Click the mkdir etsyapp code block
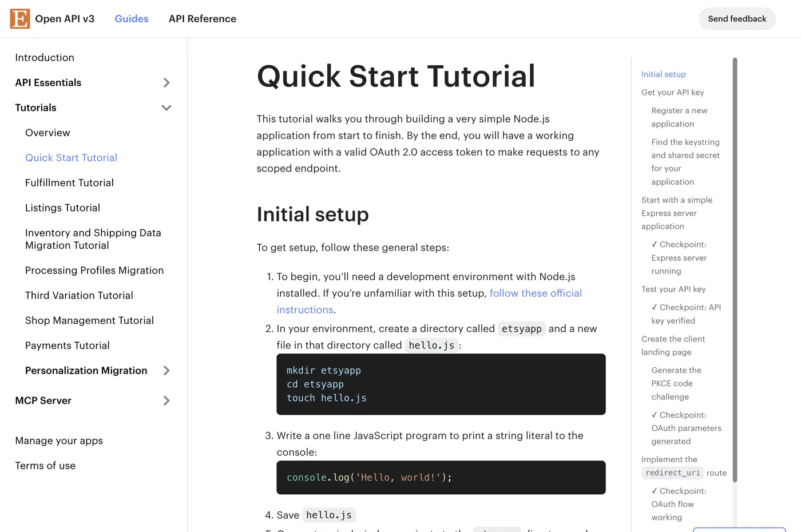This screenshot has height=532, width=801. (441, 384)
